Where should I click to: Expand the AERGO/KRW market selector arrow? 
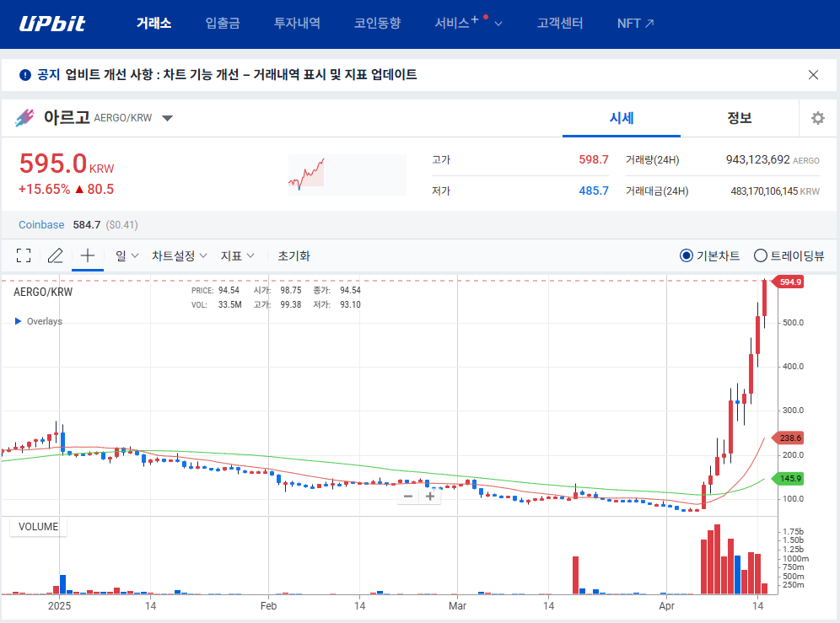pyautogui.click(x=168, y=118)
